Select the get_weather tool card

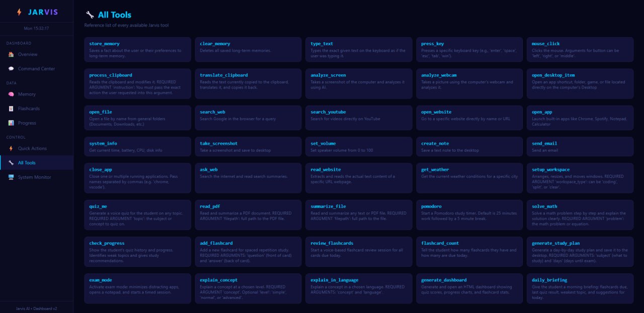click(x=469, y=178)
